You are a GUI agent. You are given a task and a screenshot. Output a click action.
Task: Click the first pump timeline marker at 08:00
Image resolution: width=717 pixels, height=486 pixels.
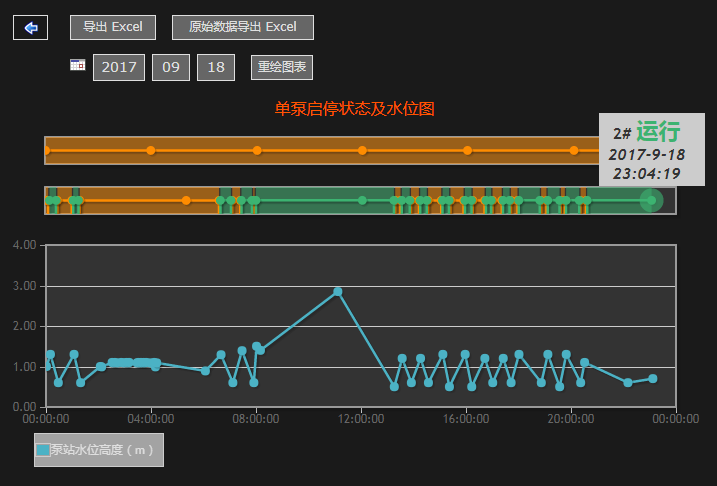click(257, 150)
